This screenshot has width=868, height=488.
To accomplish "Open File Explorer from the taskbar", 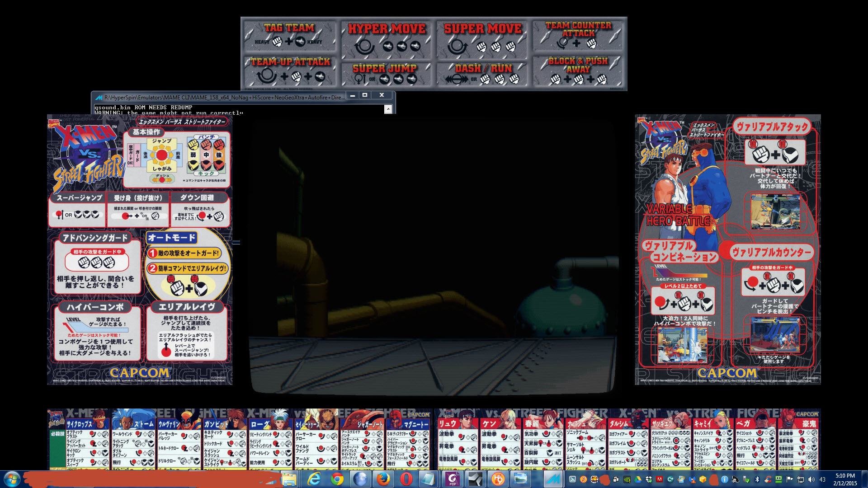I will [x=289, y=479].
